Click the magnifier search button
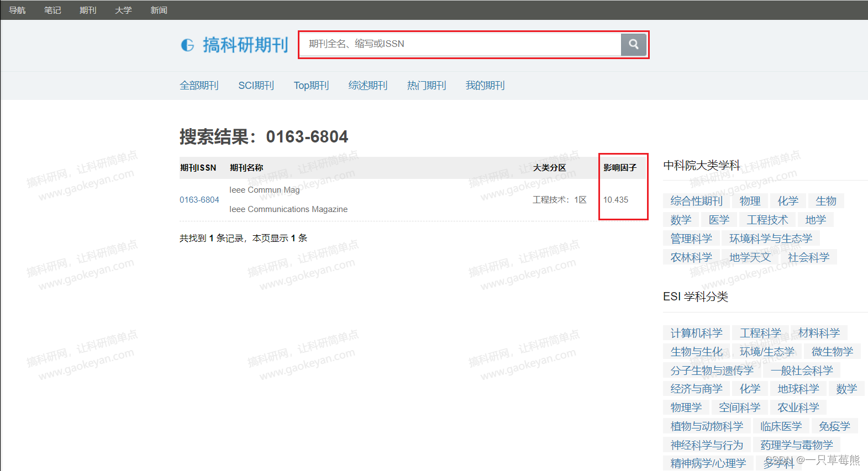Image resolution: width=868 pixels, height=471 pixels. 633,44
